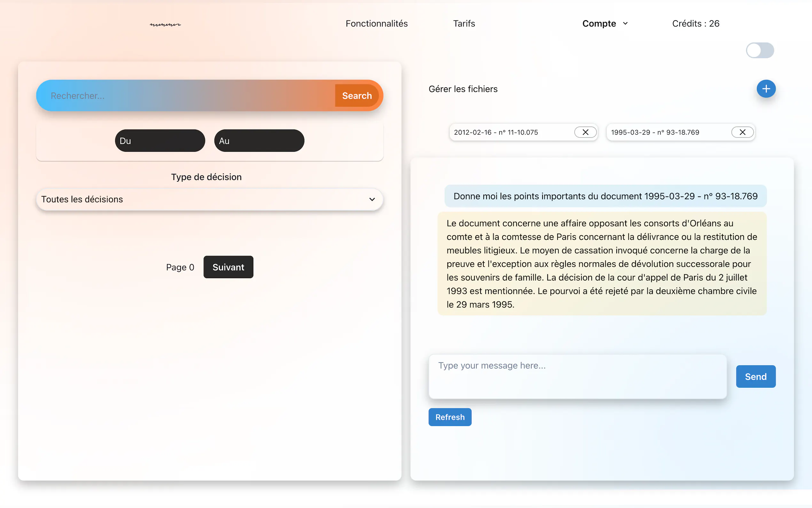
Task: Open the Du start date picker
Action: coord(160,141)
